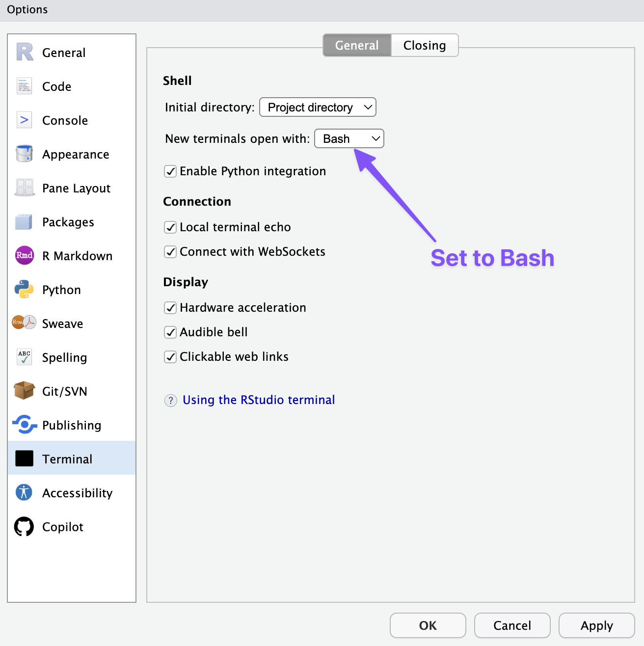Switch to the Closing tab
The height and width of the screenshot is (646, 644).
coord(424,45)
